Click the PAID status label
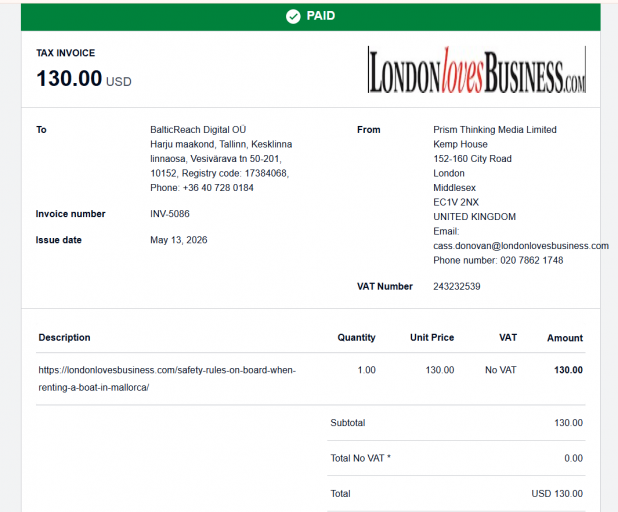 321,16
